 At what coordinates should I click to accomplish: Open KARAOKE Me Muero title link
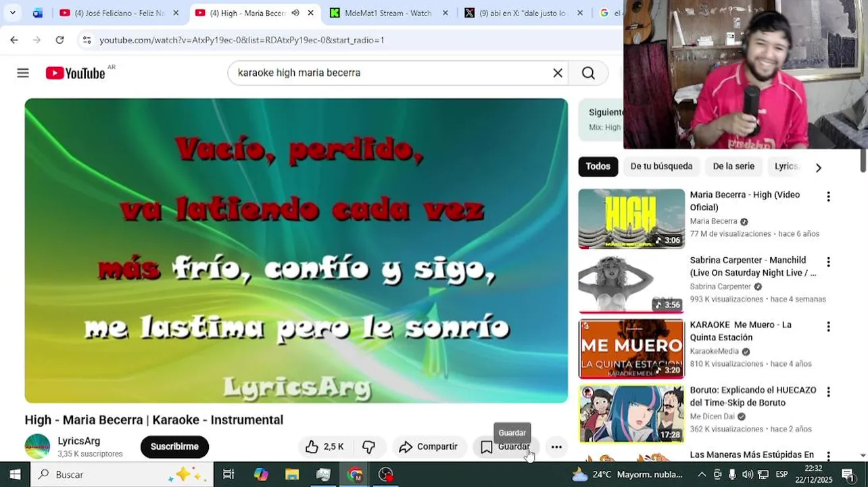(x=741, y=331)
